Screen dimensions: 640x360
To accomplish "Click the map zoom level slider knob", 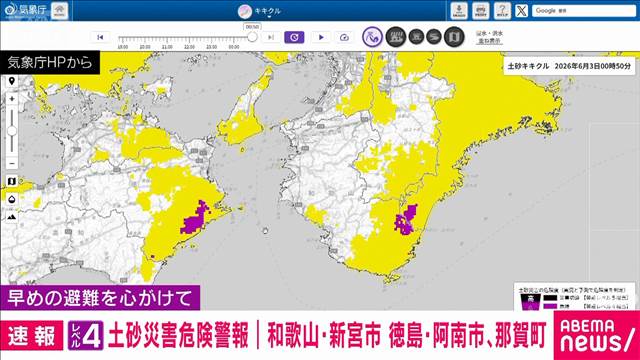I will 12,131.
